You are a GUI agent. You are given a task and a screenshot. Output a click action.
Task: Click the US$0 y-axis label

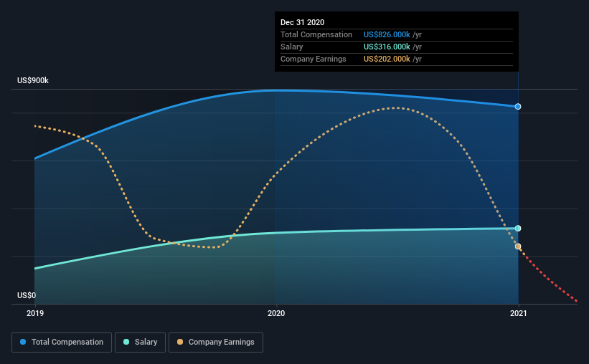[x=27, y=295]
